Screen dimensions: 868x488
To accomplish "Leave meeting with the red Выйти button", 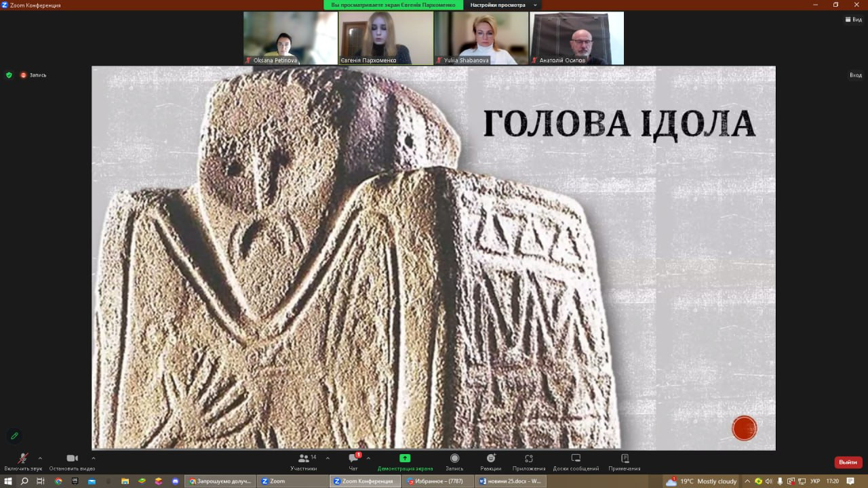I will pyautogui.click(x=848, y=462).
